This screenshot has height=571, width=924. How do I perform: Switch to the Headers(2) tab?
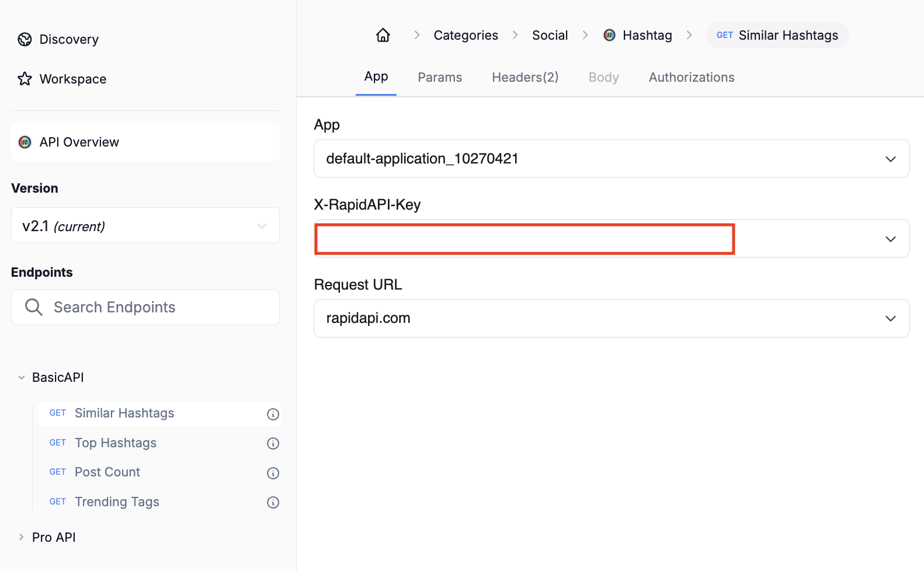[x=525, y=77]
